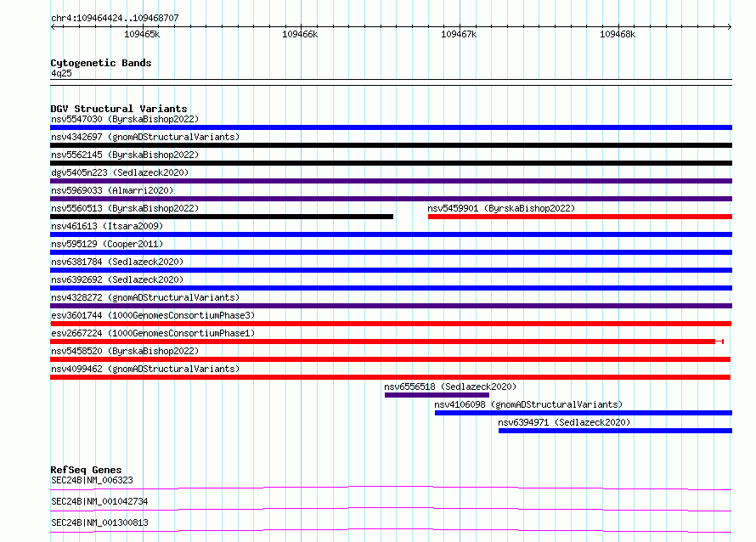Click the Cytogenetic Bands track heading
Viewport: 756px width, 542px height.
(101, 63)
